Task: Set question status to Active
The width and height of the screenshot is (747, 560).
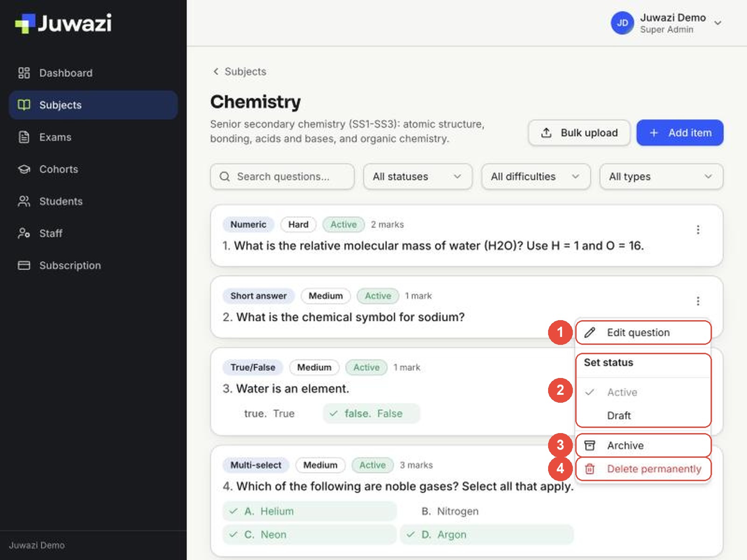Action: [643, 392]
